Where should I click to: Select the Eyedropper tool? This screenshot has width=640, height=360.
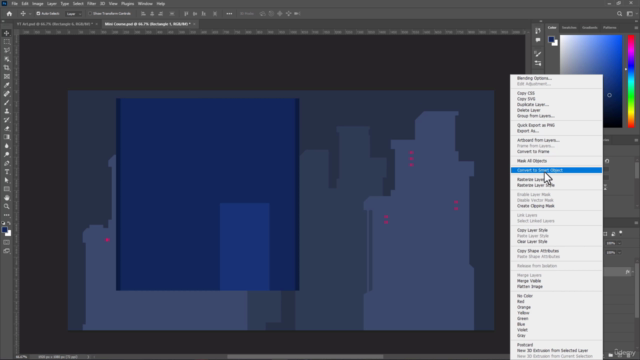[7, 85]
